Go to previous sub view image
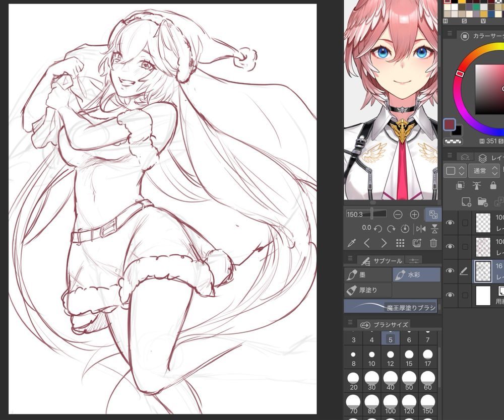 pyautogui.click(x=367, y=243)
